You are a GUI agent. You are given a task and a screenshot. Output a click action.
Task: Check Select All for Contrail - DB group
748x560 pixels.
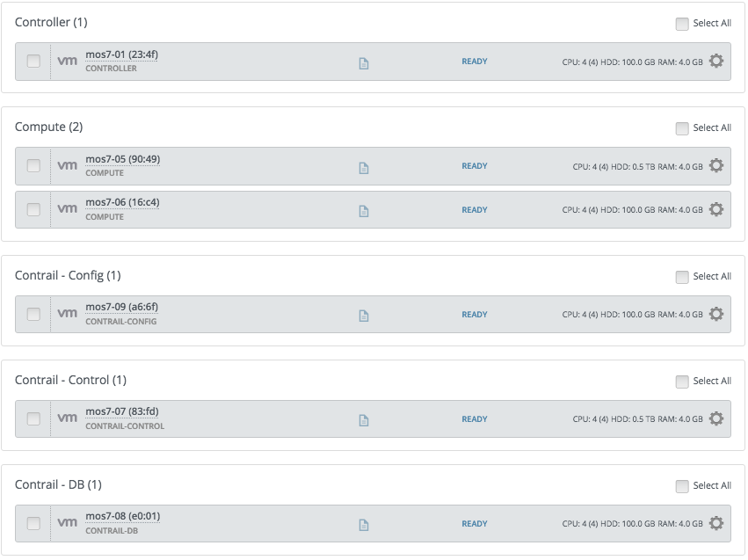(682, 486)
